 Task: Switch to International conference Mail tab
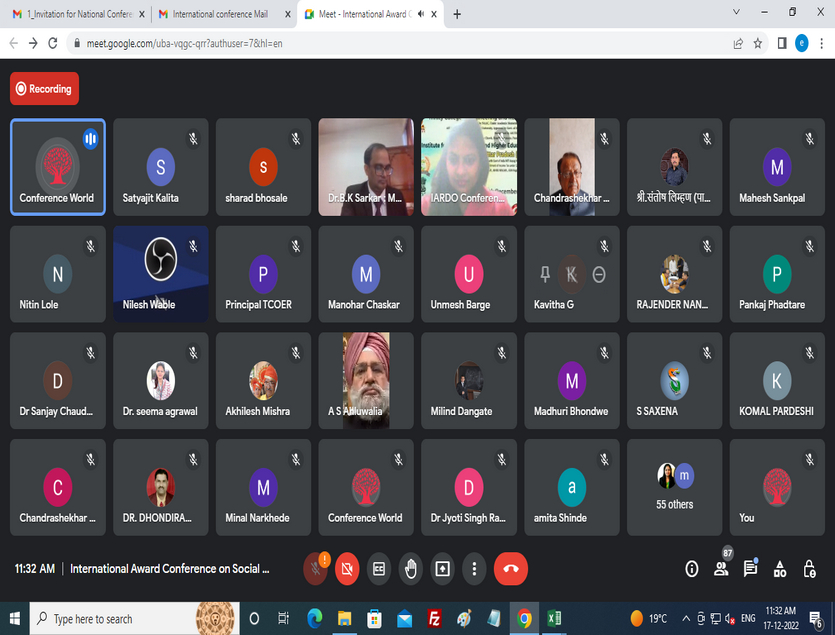point(220,14)
